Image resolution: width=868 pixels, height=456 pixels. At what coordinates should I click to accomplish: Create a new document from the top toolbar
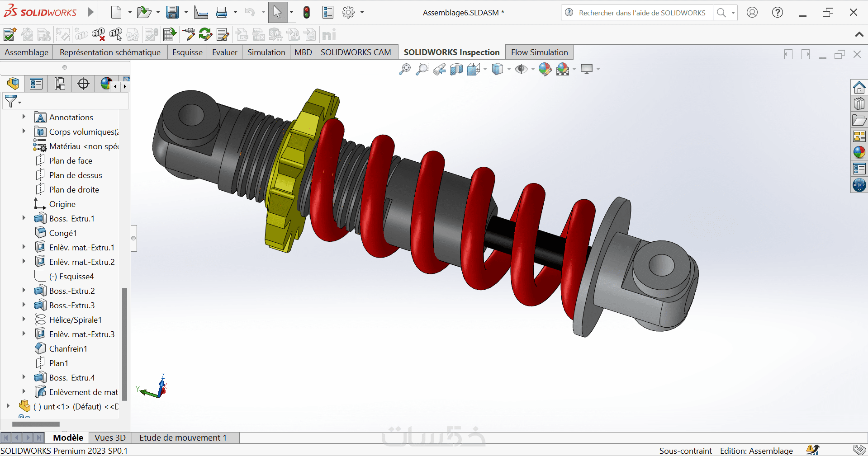(116, 12)
